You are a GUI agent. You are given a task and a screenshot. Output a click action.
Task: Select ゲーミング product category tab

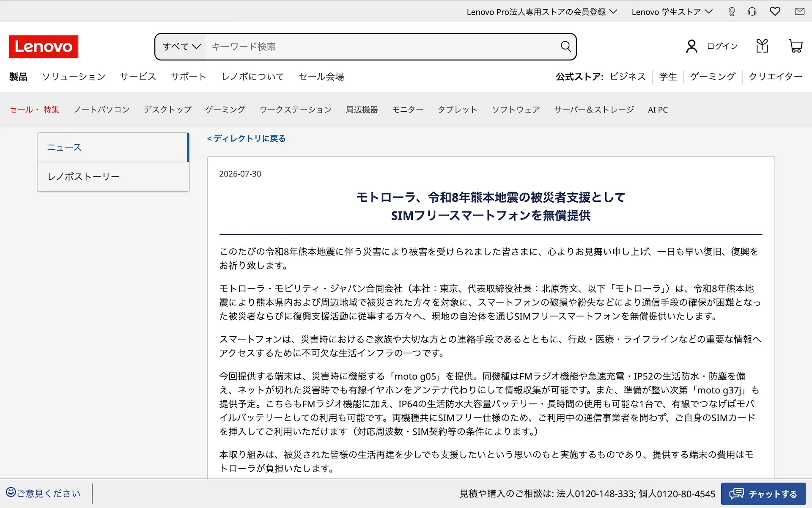(225, 110)
